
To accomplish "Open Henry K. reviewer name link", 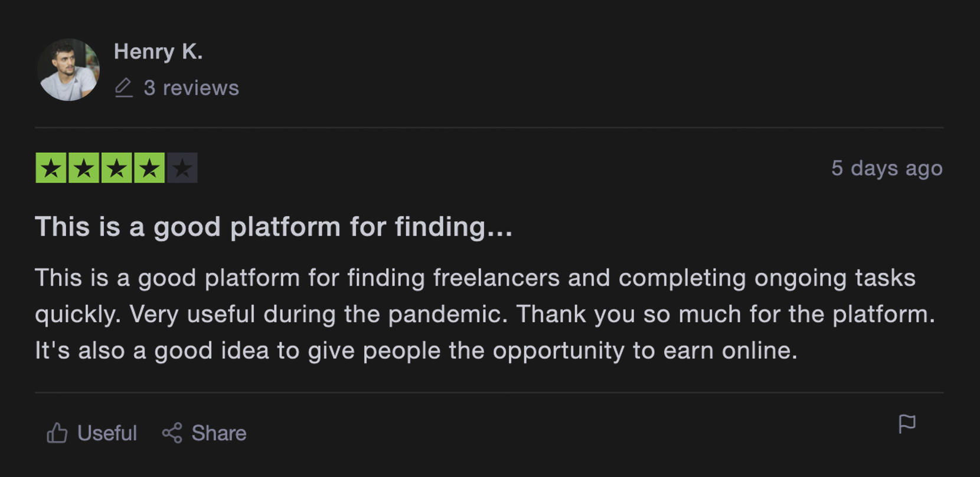I will [x=158, y=52].
